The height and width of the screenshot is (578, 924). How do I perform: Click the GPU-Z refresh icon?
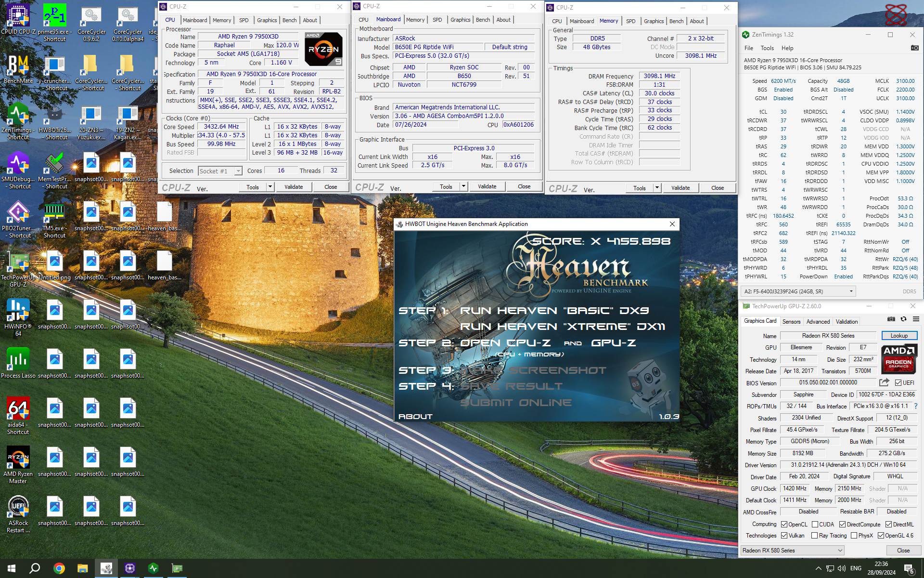(x=903, y=319)
